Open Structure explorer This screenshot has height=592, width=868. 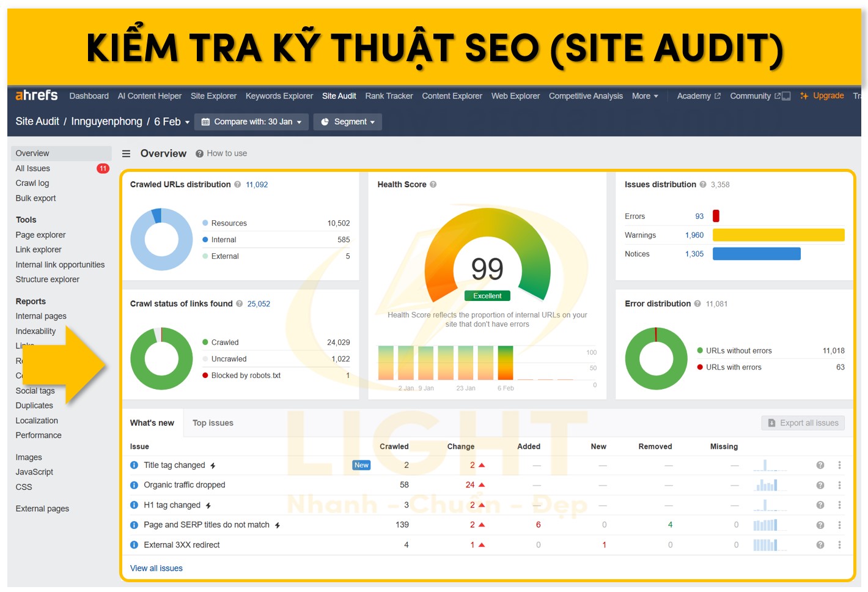pos(48,279)
